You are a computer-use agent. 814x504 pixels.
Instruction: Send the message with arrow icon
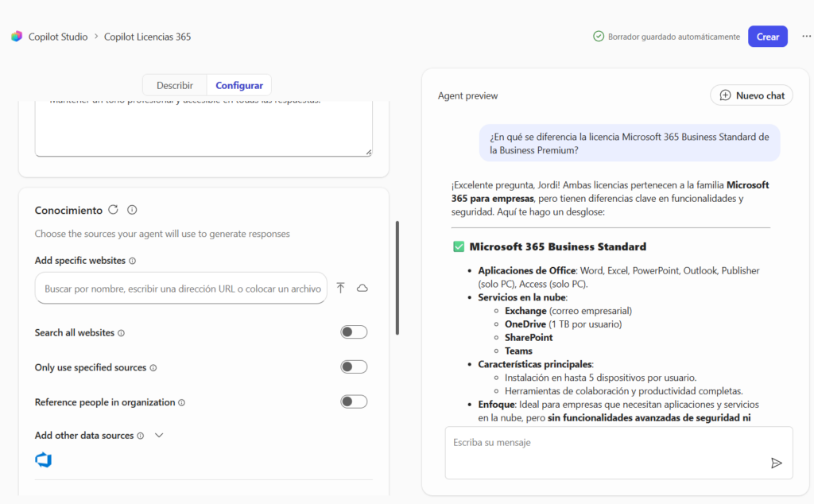(776, 463)
